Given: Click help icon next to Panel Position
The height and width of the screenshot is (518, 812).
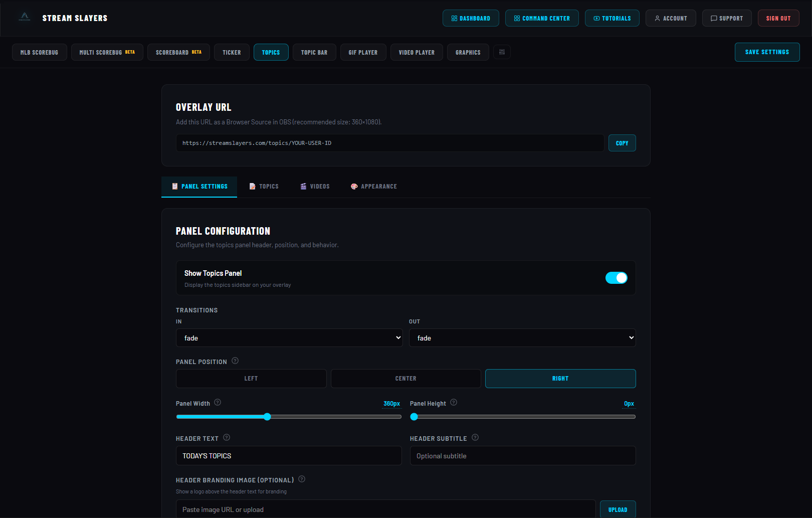Looking at the screenshot, I should [x=235, y=361].
